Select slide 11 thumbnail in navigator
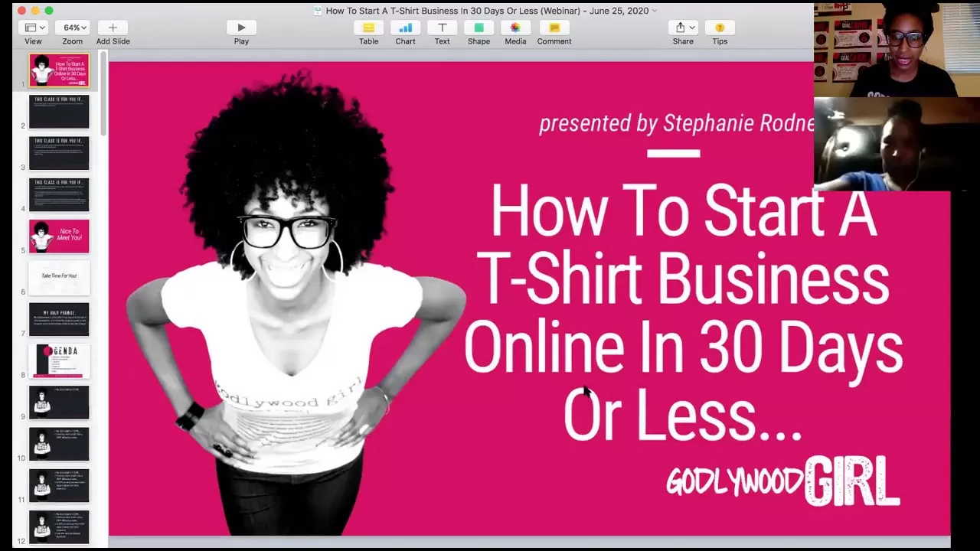The height and width of the screenshot is (551, 980). pyautogui.click(x=59, y=486)
